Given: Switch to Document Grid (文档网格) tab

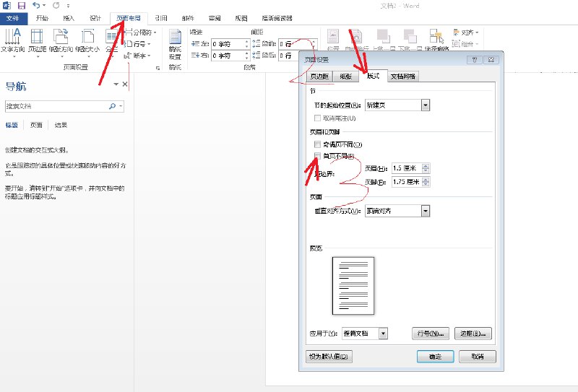Looking at the screenshot, I should tap(403, 77).
